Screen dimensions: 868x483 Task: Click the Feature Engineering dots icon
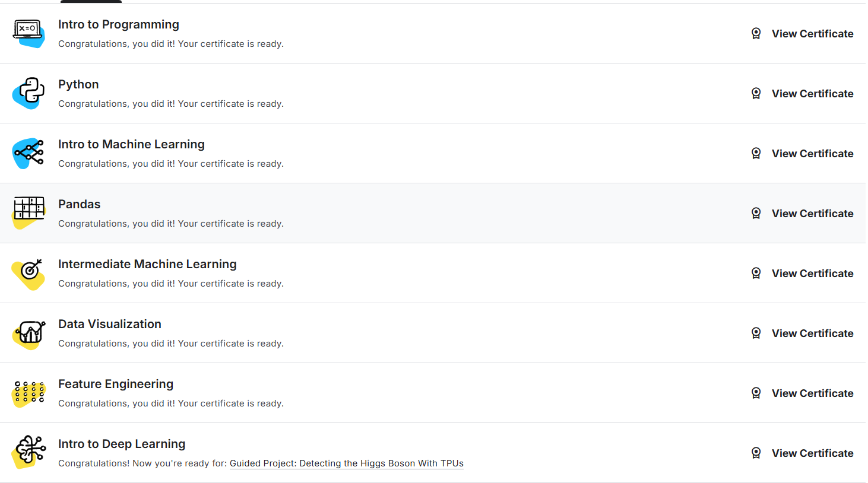pos(28,393)
